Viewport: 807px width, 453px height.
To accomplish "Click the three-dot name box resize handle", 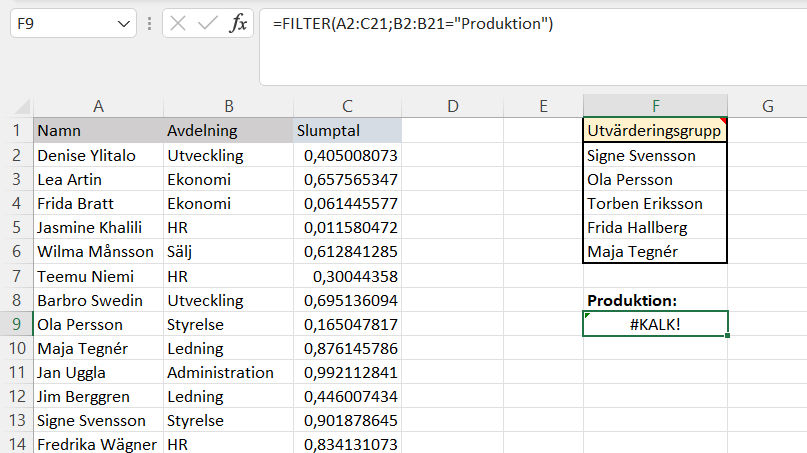I will pos(149,24).
